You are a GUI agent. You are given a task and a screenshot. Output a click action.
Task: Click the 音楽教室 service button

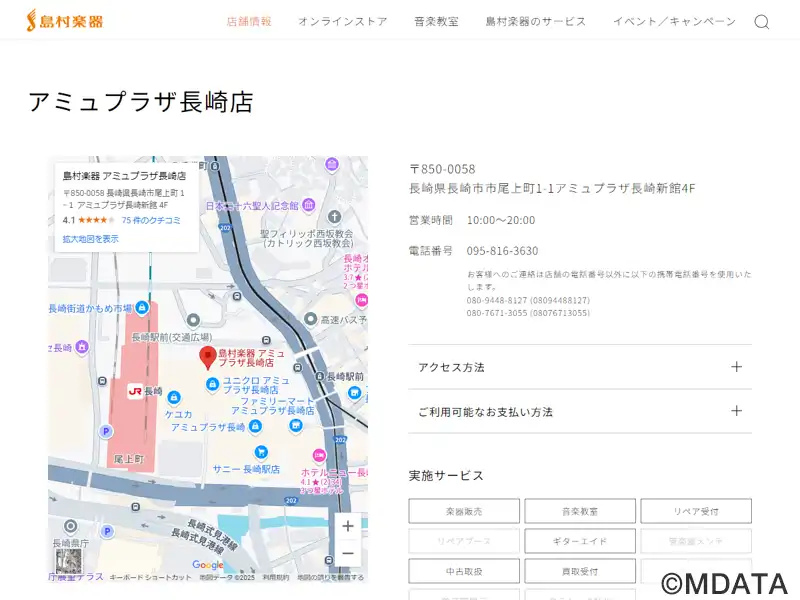click(x=580, y=511)
